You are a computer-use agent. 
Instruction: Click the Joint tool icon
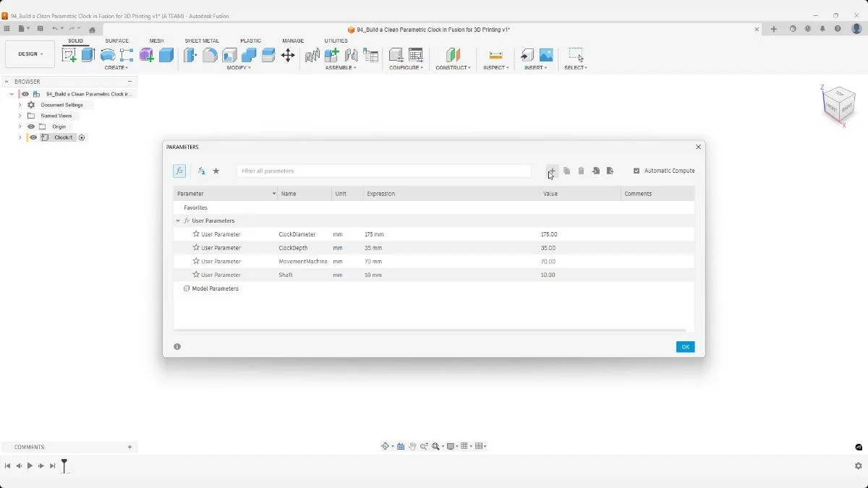pyautogui.click(x=352, y=55)
